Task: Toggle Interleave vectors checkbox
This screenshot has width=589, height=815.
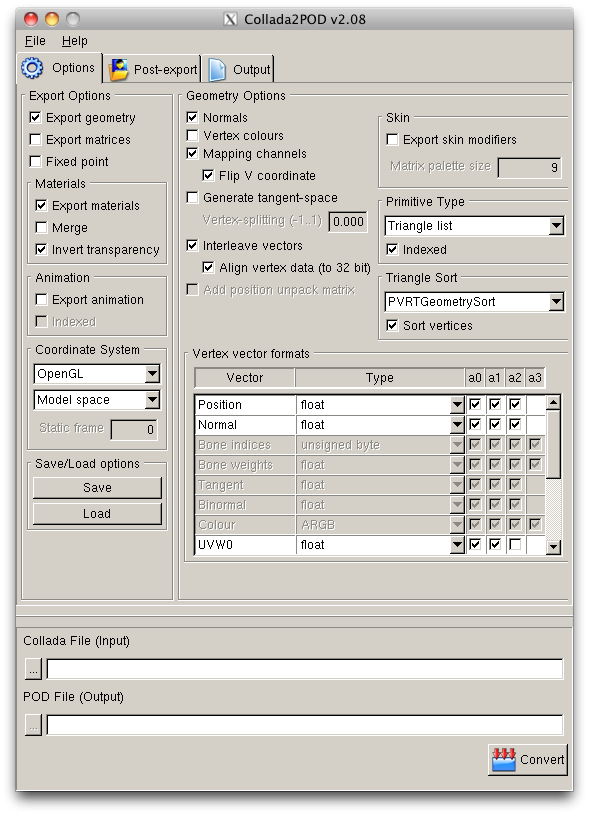Action: pyautogui.click(x=192, y=245)
